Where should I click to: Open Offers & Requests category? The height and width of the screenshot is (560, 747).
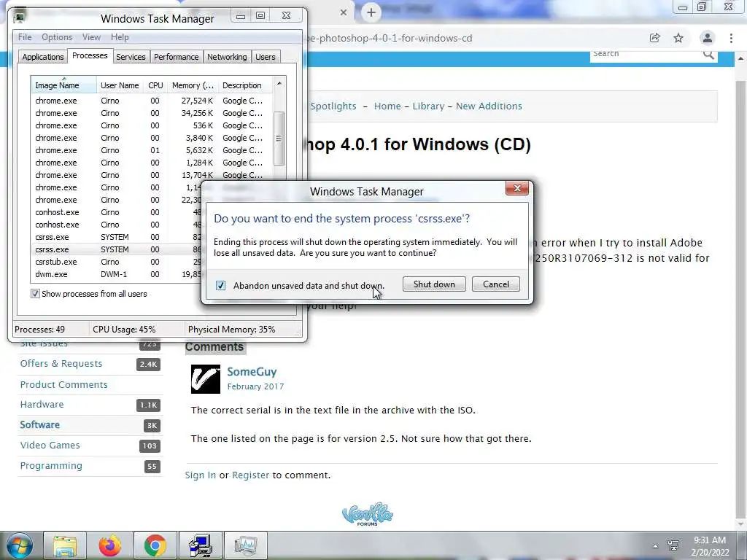pos(61,364)
